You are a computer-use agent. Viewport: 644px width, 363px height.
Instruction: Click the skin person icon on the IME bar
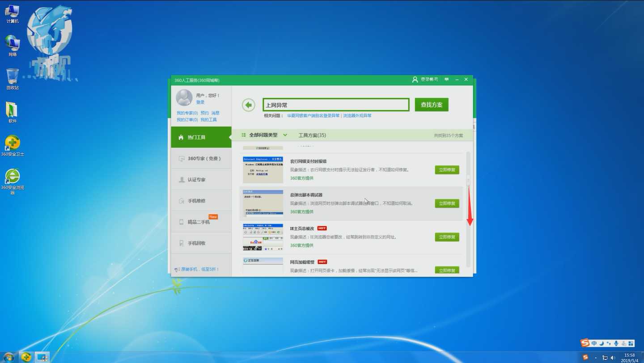coord(624,343)
